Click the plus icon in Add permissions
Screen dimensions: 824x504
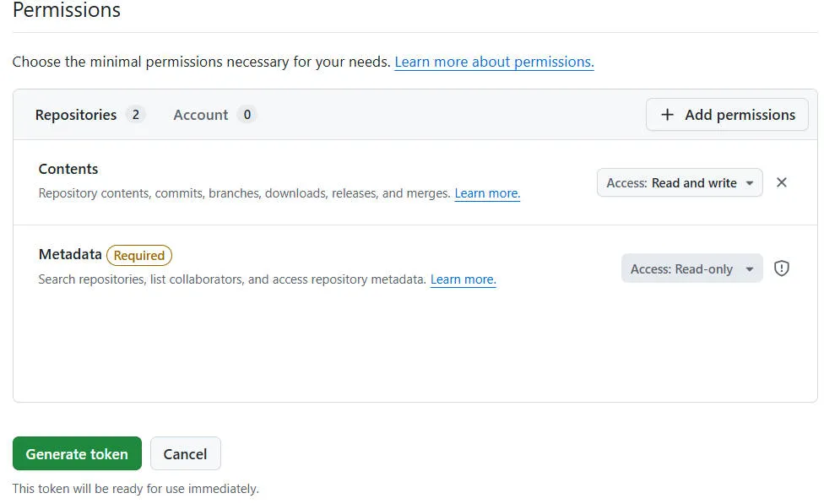coord(666,114)
